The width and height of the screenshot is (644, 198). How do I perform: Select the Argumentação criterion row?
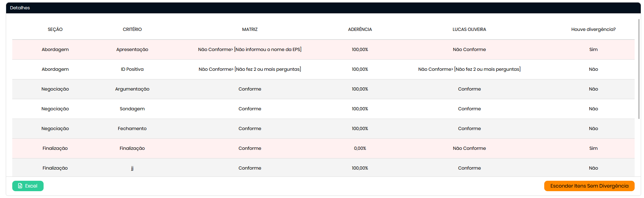[132, 89]
